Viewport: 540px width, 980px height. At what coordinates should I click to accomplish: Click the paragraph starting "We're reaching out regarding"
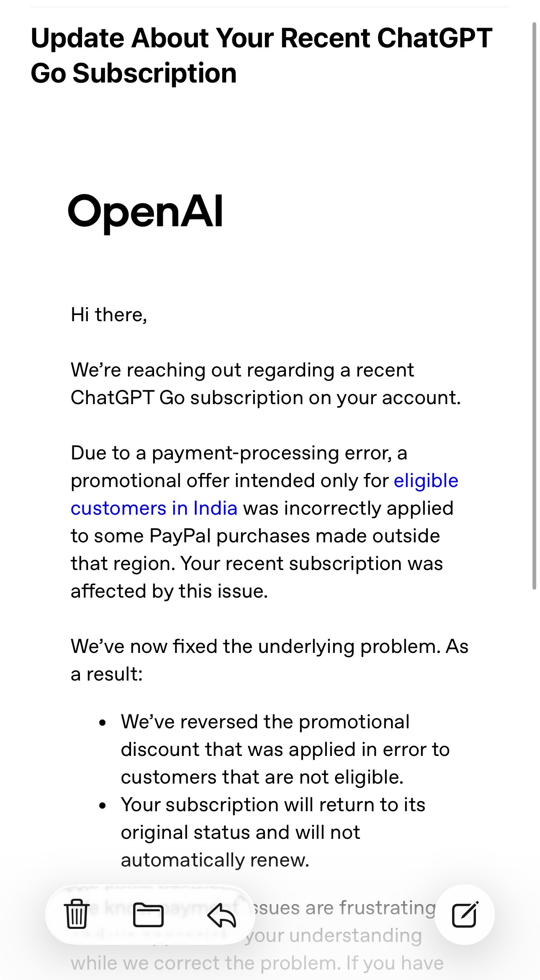point(266,384)
